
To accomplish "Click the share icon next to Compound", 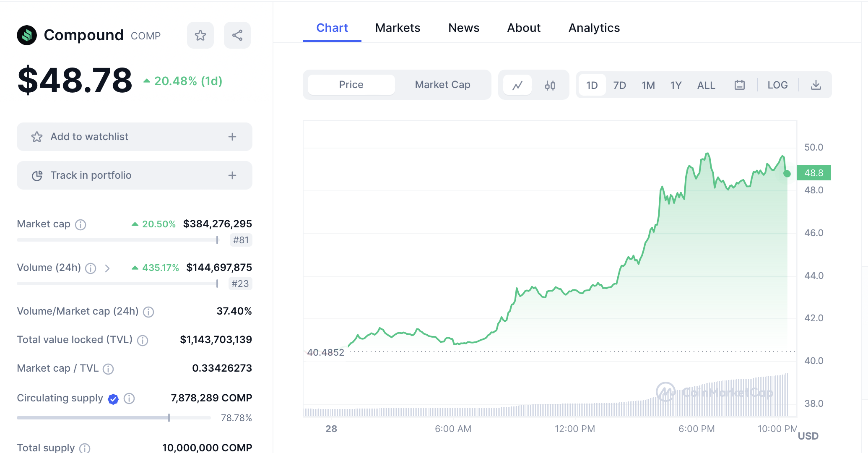I will pyautogui.click(x=237, y=35).
